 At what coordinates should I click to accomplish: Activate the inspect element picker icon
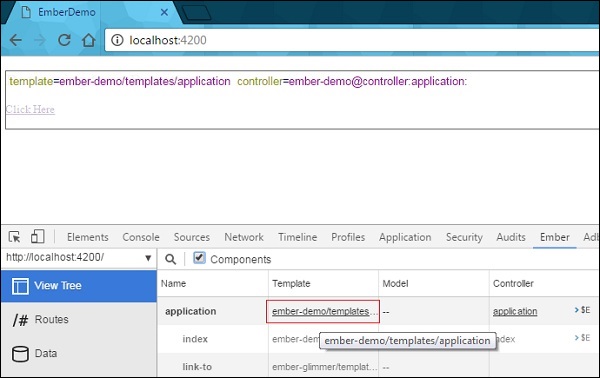[x=15, y=237]
